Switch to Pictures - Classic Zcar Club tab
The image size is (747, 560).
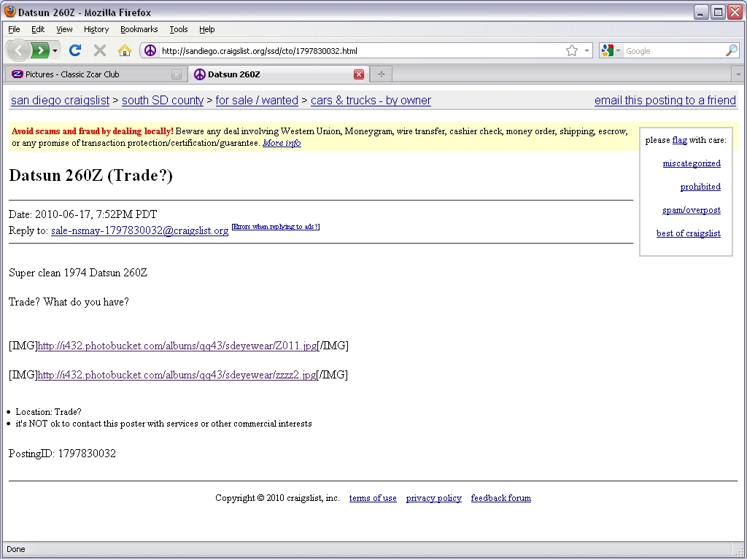pyautogui.click(x=96, y=74)
